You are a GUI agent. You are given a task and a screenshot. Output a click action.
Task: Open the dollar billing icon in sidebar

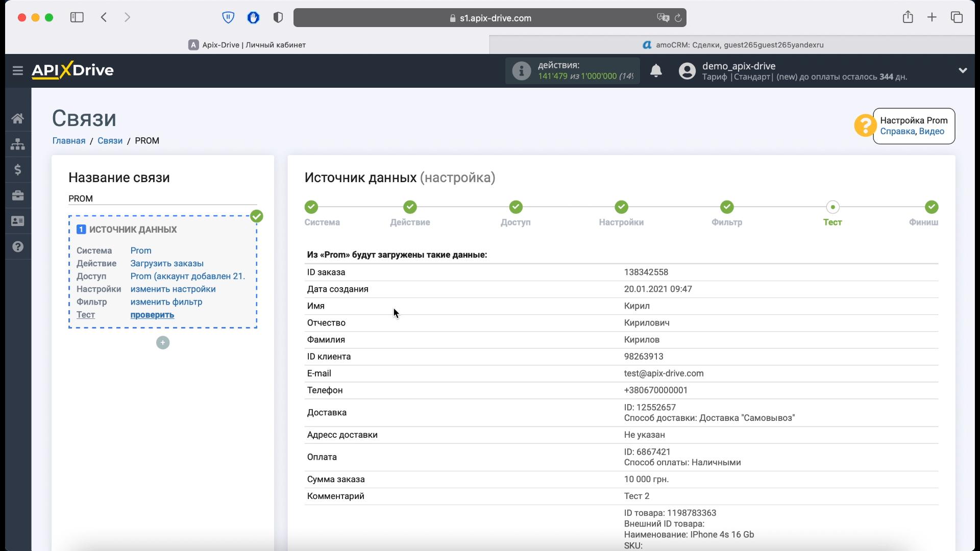18,169
